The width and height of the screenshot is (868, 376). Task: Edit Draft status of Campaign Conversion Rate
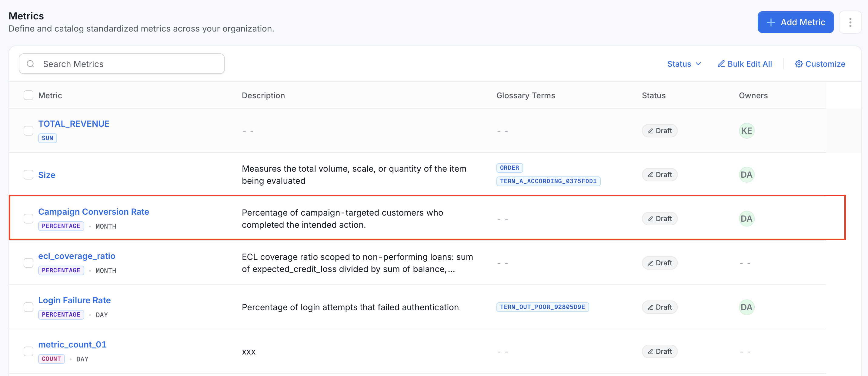pyautogui.click(x=659, y=219)
